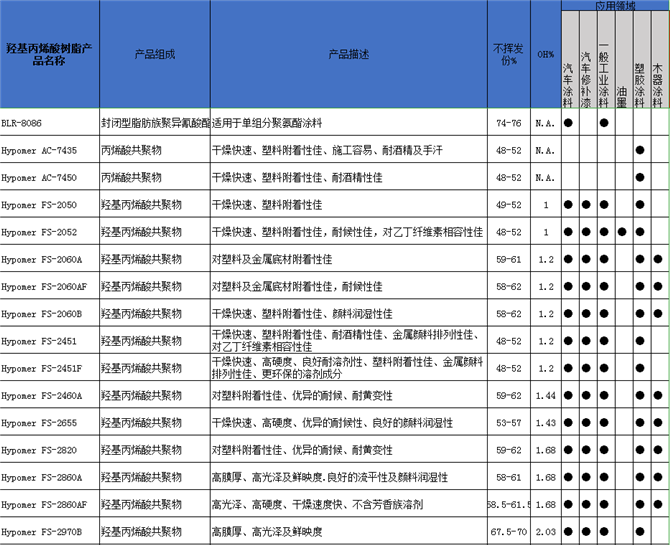Select FS-2655 description with 高硬度、优异的耐候性
The width and height of the screenshot is (670, 545).
point(349,423)
